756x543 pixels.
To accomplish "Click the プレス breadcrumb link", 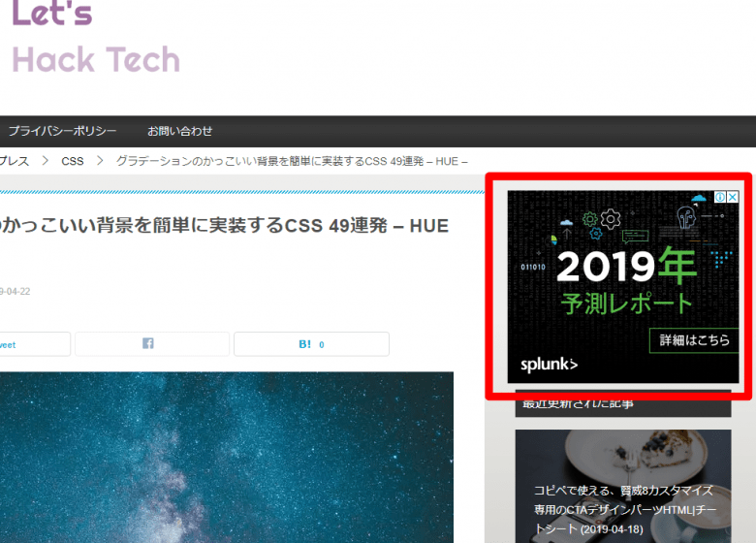I will point(15,161).
